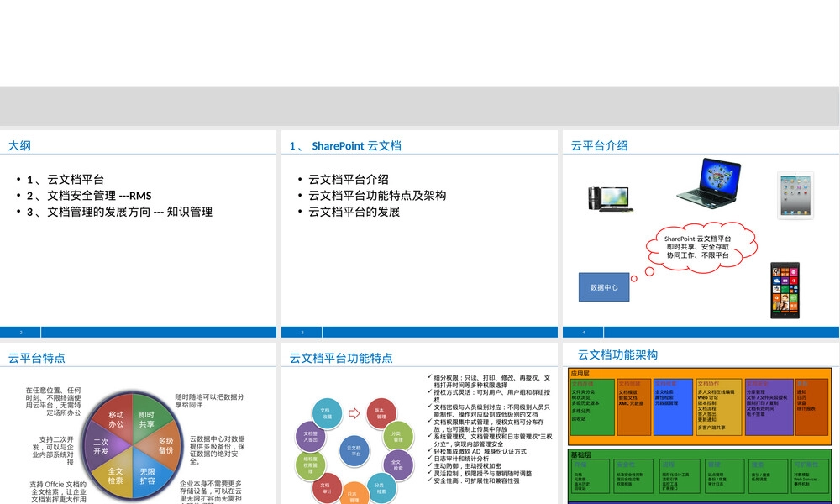Open the 云文档平台功能特点 slide thumbnail
The width and height of the screenshot is (840, 504).
tap(419, 423)
